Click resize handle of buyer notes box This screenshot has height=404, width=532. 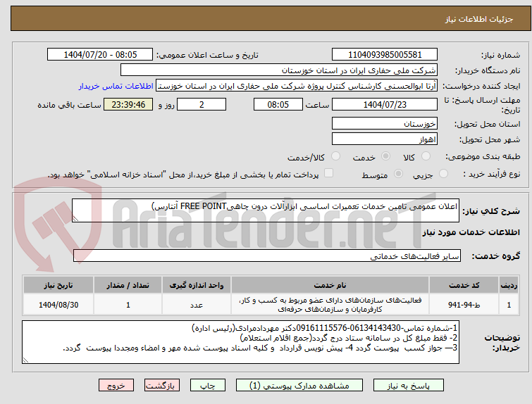point(25,360)
